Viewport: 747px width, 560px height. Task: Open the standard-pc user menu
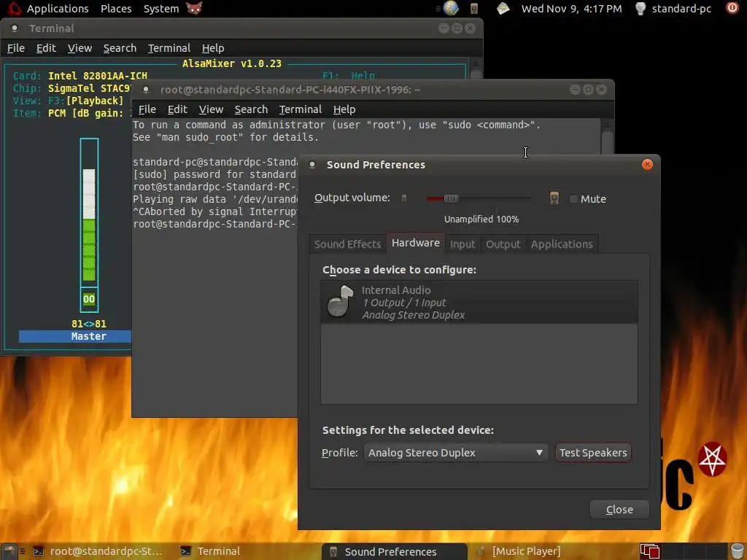tap(681, 9)
